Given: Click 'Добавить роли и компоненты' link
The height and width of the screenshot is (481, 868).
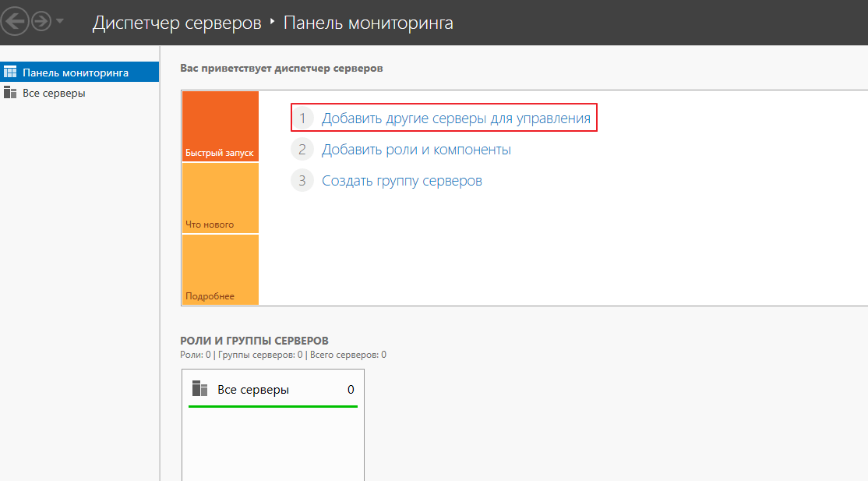Looking at the screenshot, I should coord(416,150).
